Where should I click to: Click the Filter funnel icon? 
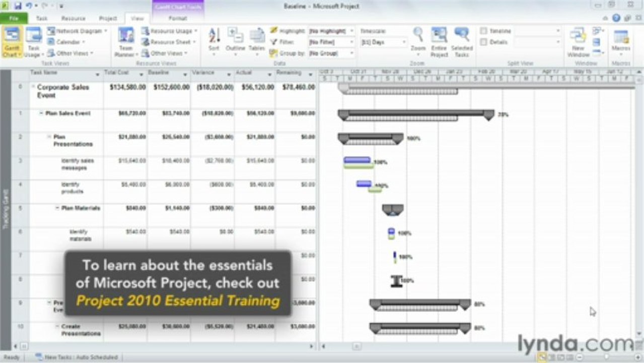[274, 42]
